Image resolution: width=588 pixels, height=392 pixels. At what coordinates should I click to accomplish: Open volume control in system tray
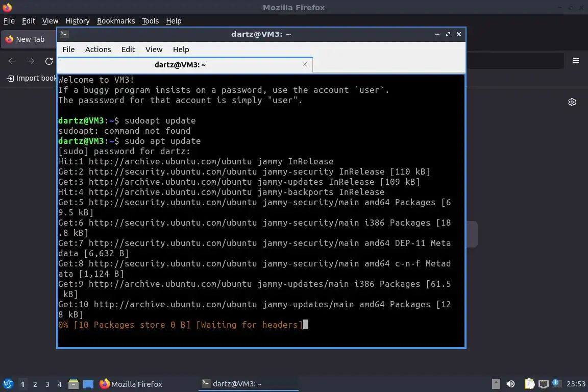click(x=510, y=384)
